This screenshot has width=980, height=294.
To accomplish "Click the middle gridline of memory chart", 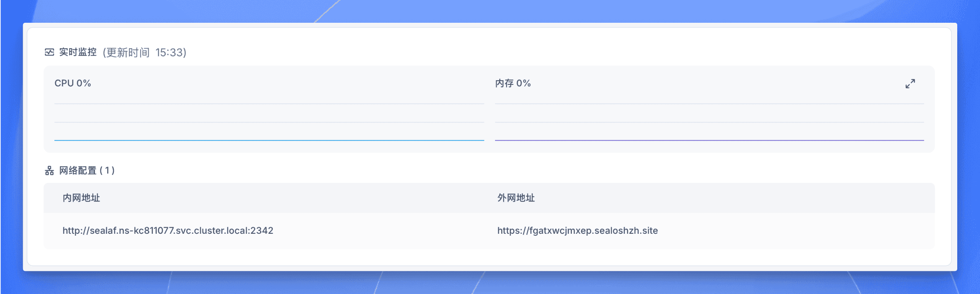I will [x=710, y=122].
